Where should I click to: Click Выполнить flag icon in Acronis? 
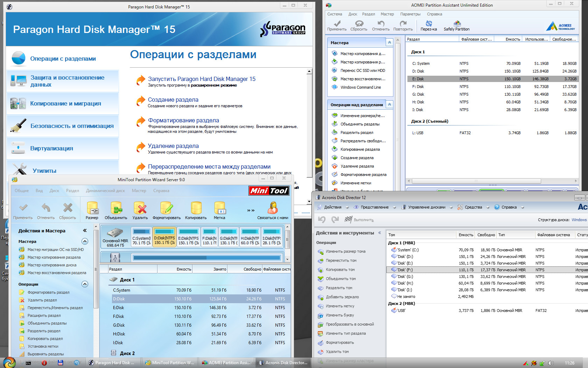coord(348,220)
